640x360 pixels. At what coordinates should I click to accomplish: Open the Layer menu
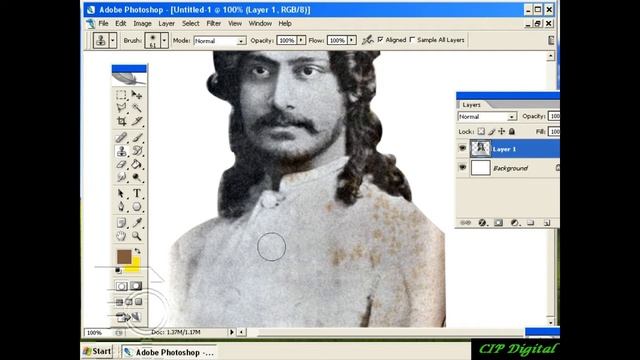166,23
